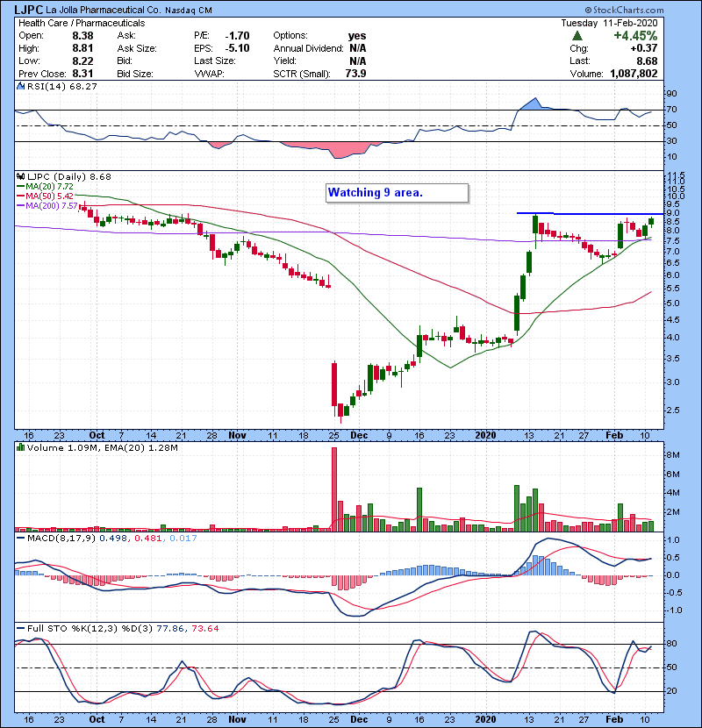Click 2M on the volume scale
The image size is (702, 728).
[x=673, y=512]
